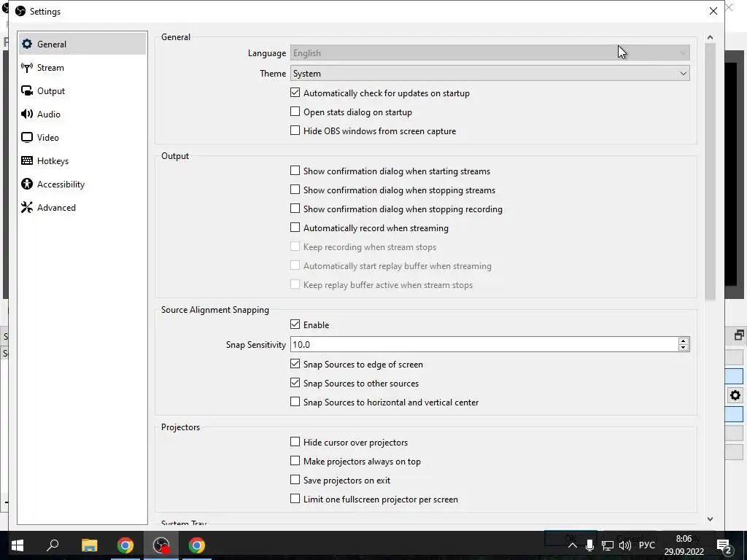Click the OBS Studio taskbar icon
The height and width of the screenshot is (560, 747).
point(161,545)
